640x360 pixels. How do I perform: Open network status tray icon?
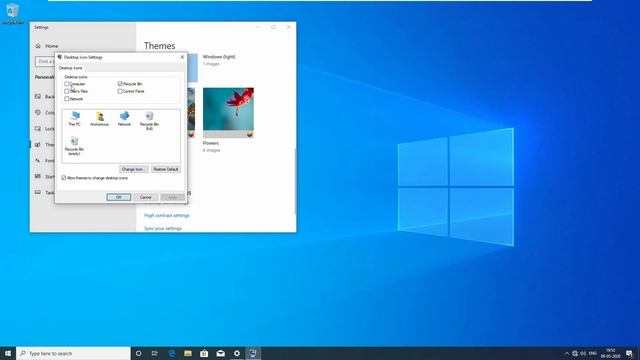coord(575,353)
